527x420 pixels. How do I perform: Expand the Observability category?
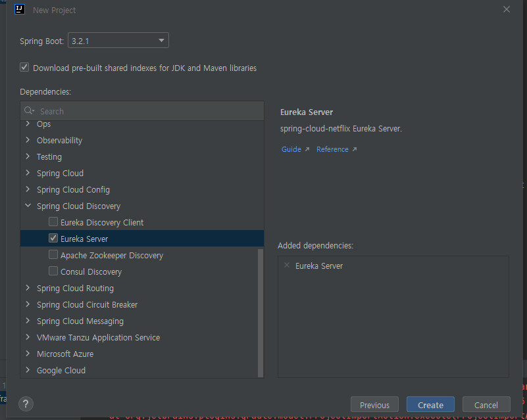pyautogui.click(x=28, y=139)
